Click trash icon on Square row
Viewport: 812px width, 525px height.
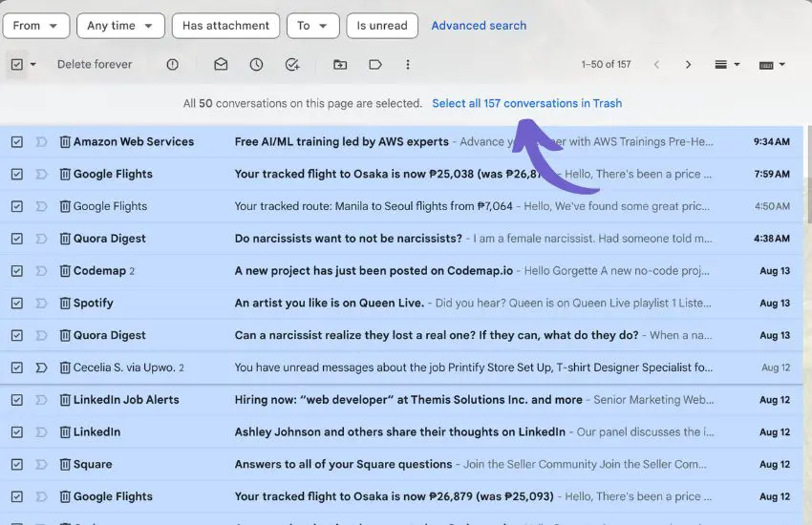(65, 465)
